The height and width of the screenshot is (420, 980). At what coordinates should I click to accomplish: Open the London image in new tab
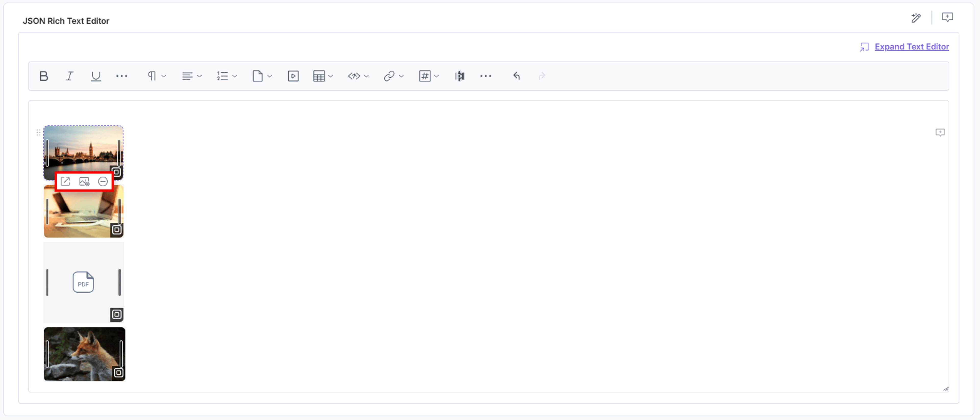pos(65,182)
